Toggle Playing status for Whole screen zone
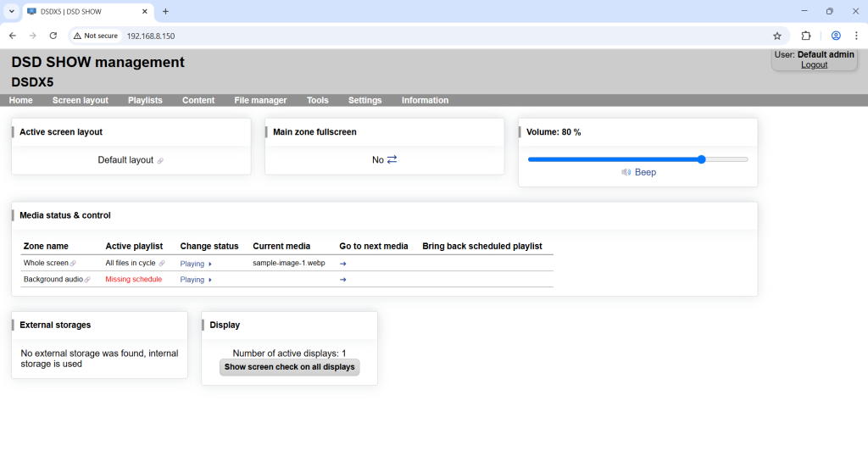The width and height of the screenshot is (868, 462). click(196, 264)
